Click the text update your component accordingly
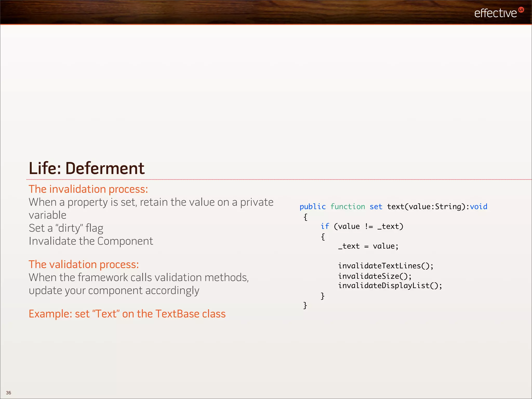Image resolution: width=532 pixels, height=399 pixels. pos(114,291)
